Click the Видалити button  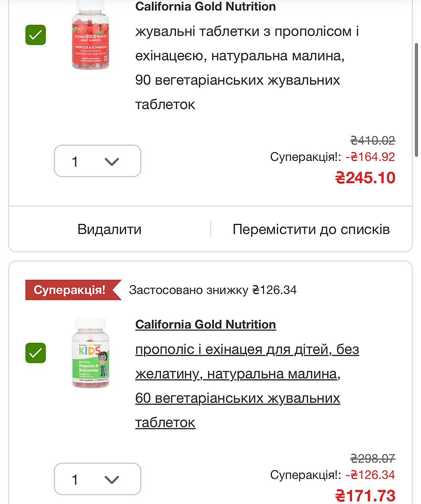(109, 229)
